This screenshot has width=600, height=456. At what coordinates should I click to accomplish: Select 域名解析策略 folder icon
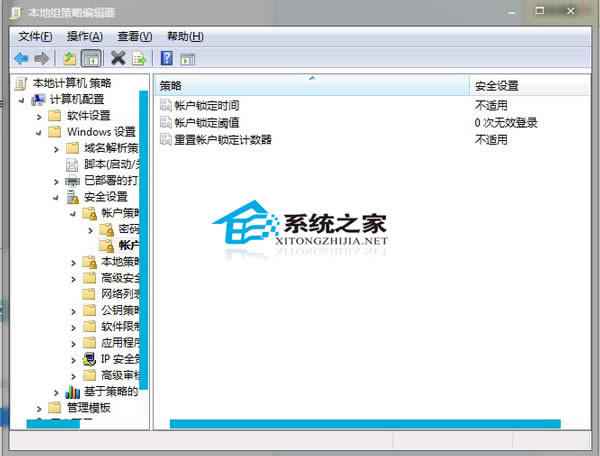click(x=72, y=148)
